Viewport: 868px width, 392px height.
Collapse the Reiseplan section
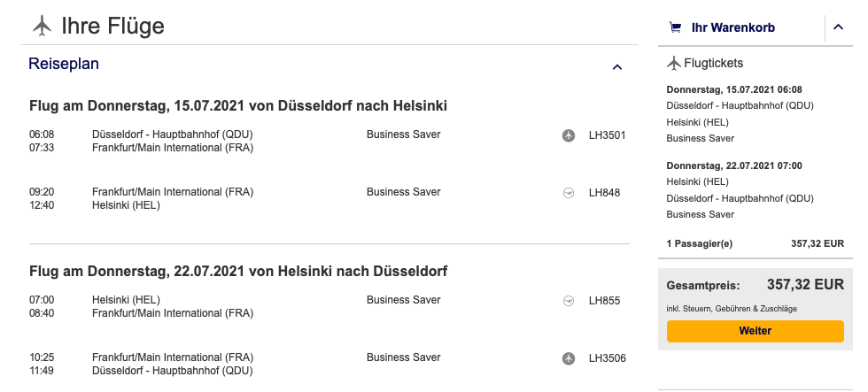(x=617, y=66)
